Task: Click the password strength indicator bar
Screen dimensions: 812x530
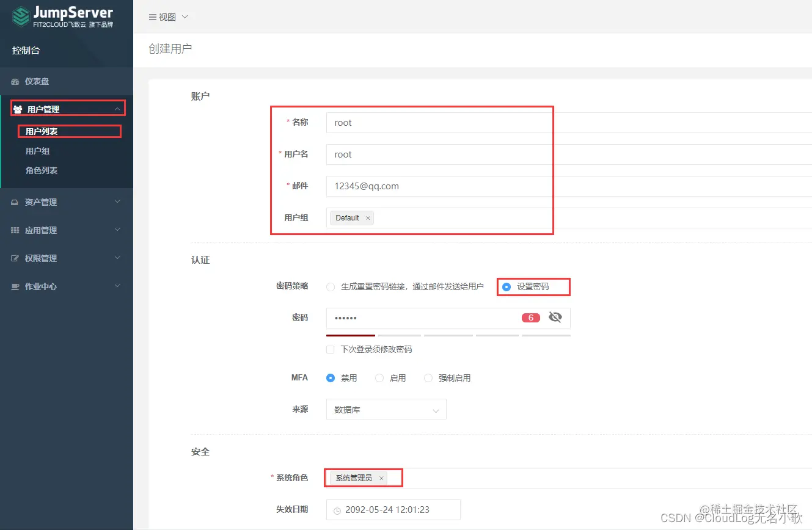Action: [448, 335]
